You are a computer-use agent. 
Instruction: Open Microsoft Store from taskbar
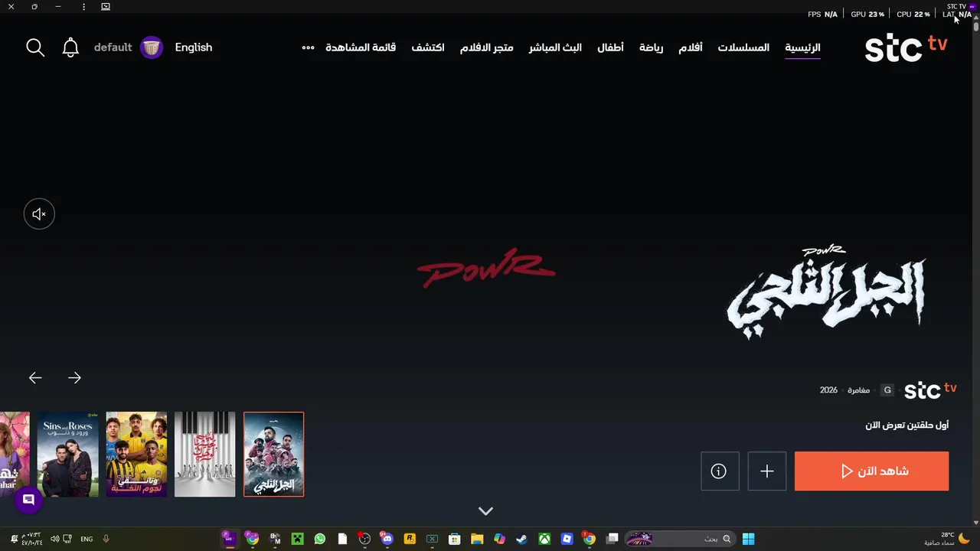pyautogui.click(x=455, y=539)
